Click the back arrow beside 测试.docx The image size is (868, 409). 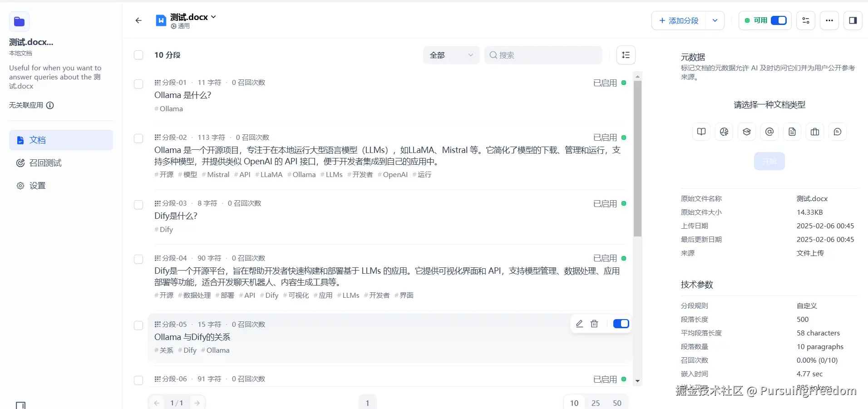(138, 20)
